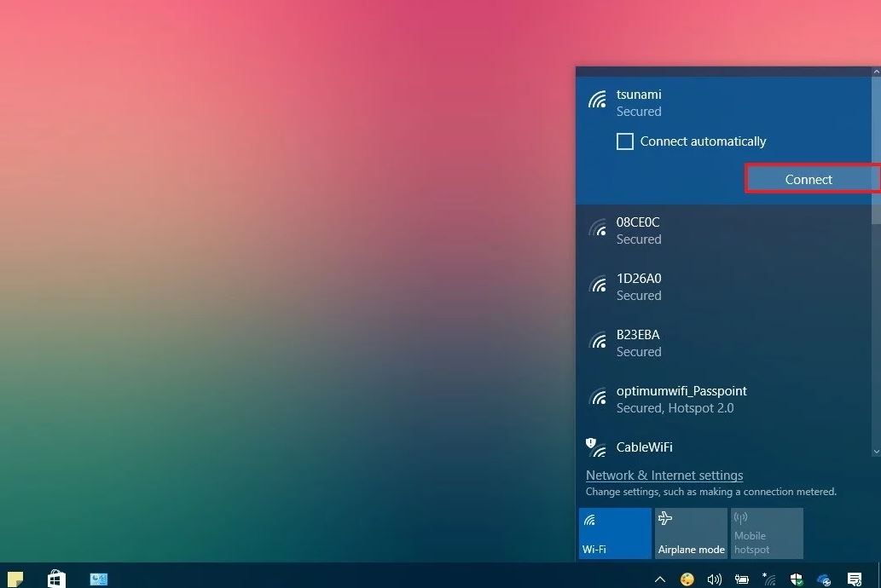This screenshot has height=588, width=881.
Task: Show hidden system tray icons
Action: (660, 579)
